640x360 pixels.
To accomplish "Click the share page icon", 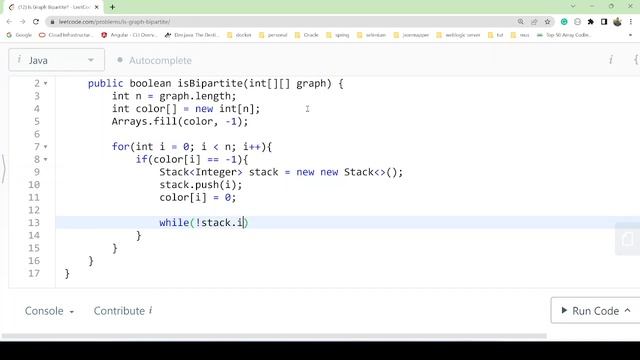I will tap(534, 22).
